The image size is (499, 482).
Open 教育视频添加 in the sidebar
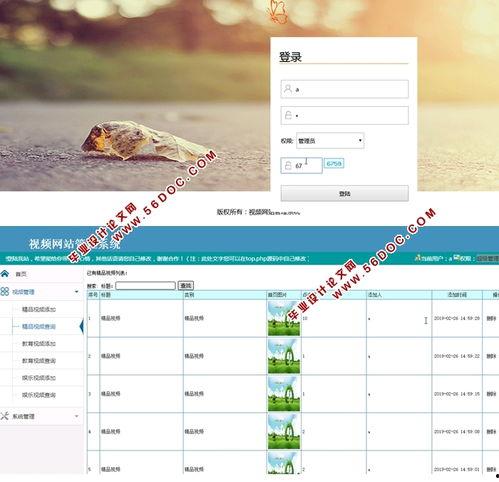[x=39, y=344]
